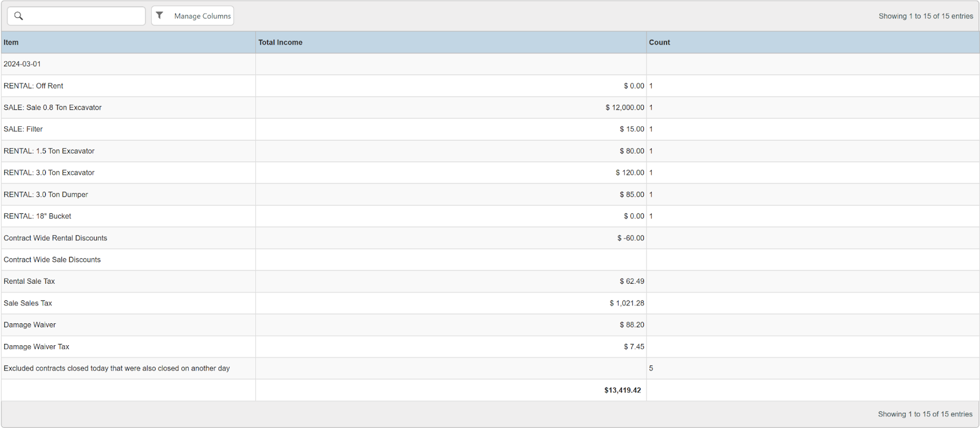Select the Sale Sales Tax row
Viewport: 980px width, 428px height.
tap(28, 303)
